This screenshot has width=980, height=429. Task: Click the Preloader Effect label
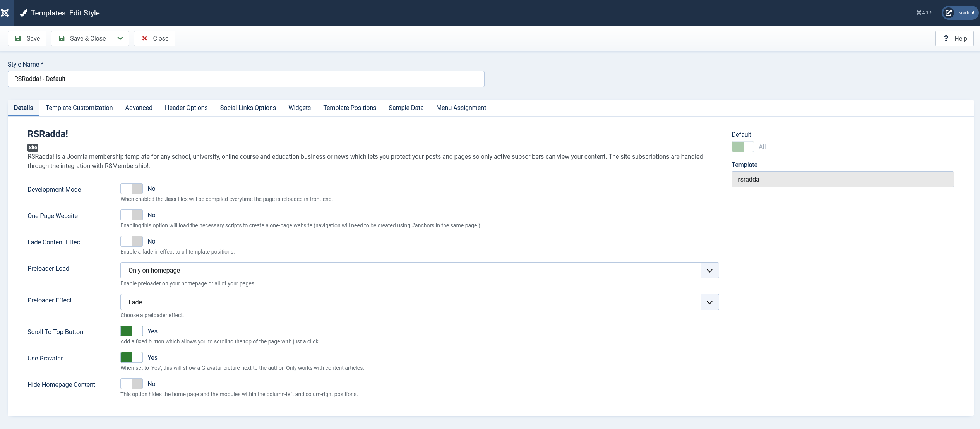pos(50,300)
